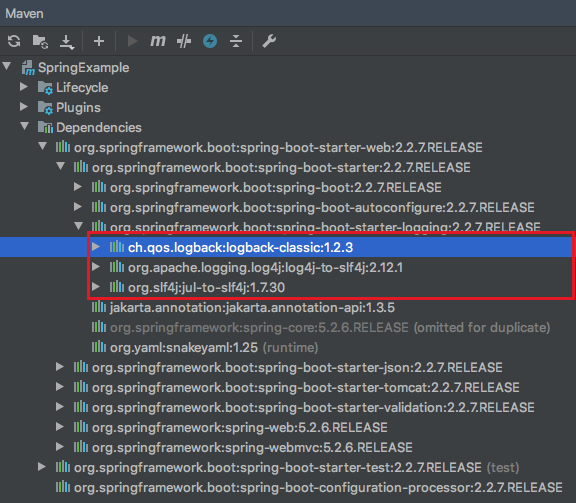
Task: Expand spring-boot-starter-validation dependency
Action: tap(60, 406)
